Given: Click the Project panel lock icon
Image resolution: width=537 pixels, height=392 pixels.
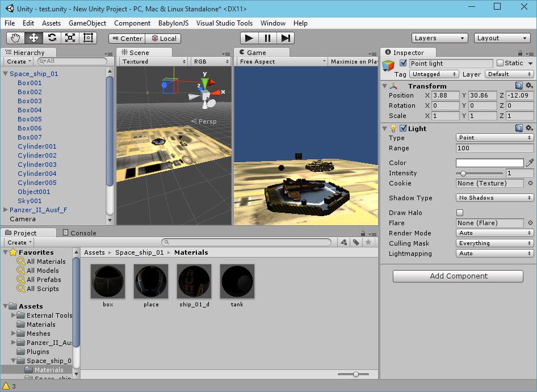Looking at the screenshot, I should coord(363,234).
